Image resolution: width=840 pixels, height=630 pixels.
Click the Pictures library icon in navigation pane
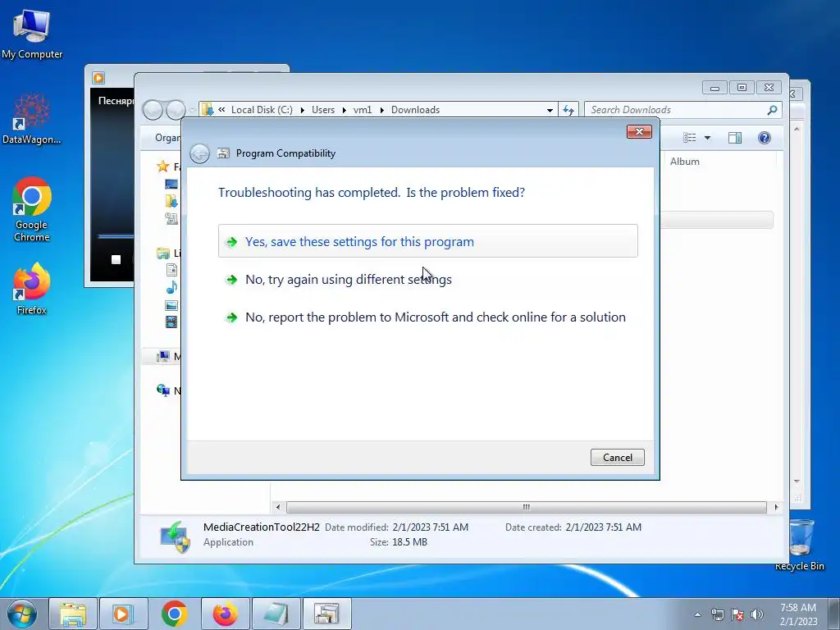[x=171, y=305]
